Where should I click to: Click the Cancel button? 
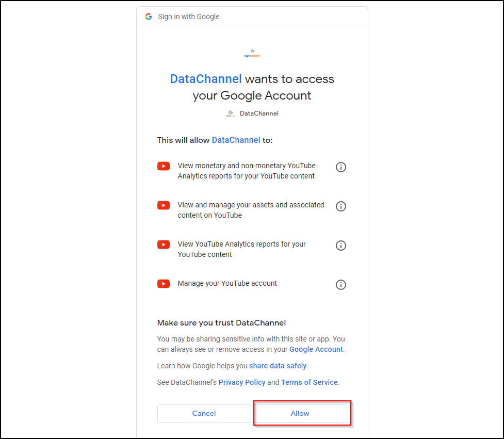click(204, 413)
